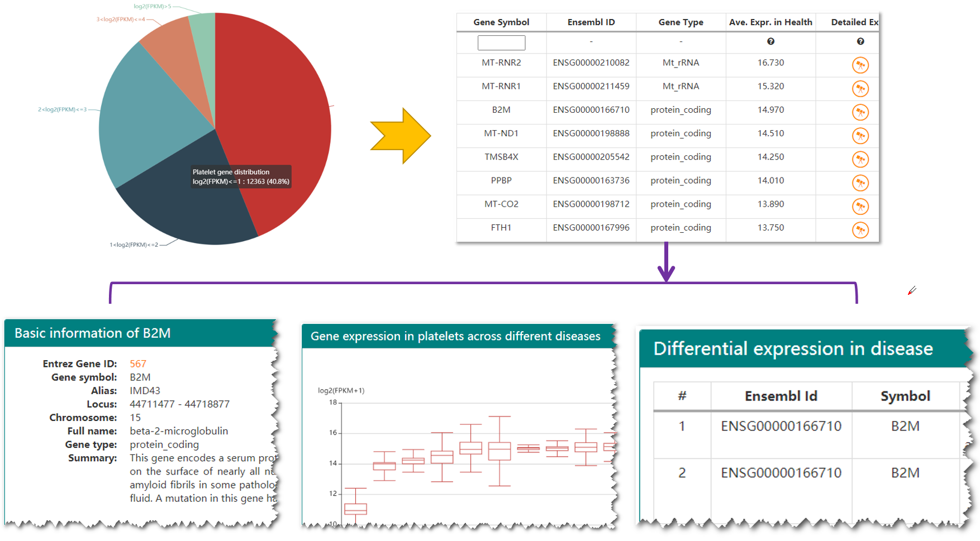This screenshot has width=980, height=541.
Task: Open detailed expression for MT-RNR1
Action: 860,88
